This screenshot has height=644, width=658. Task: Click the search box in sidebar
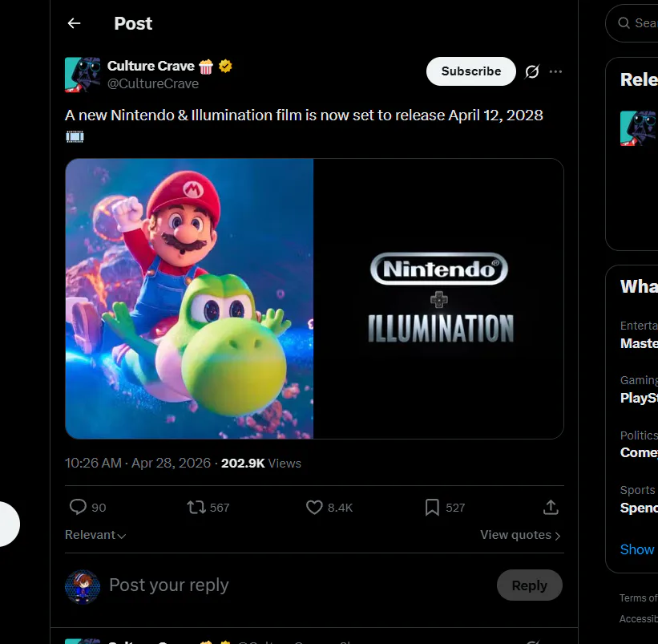pos(637,23)
